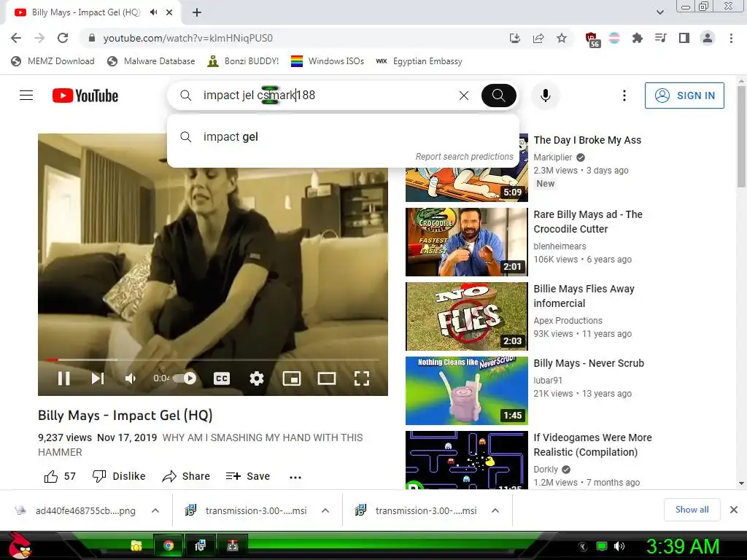Bookmark this tab with star icon
The image size is (747, 560).
[x=562, y=38]
